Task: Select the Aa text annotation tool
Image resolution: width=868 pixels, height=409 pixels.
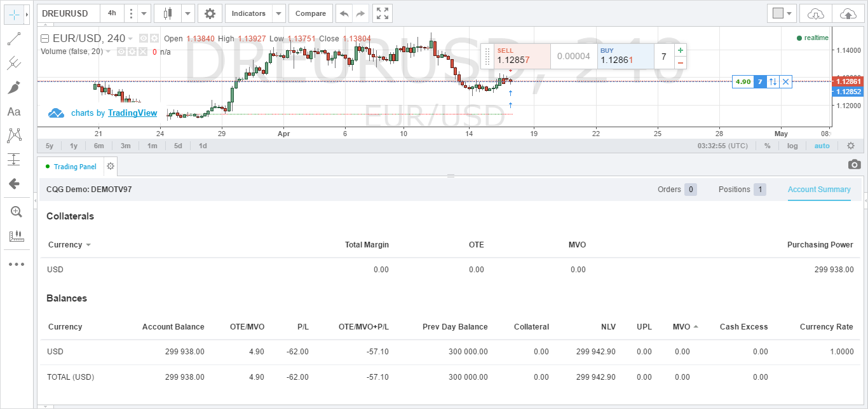Action: pos(14,112)
